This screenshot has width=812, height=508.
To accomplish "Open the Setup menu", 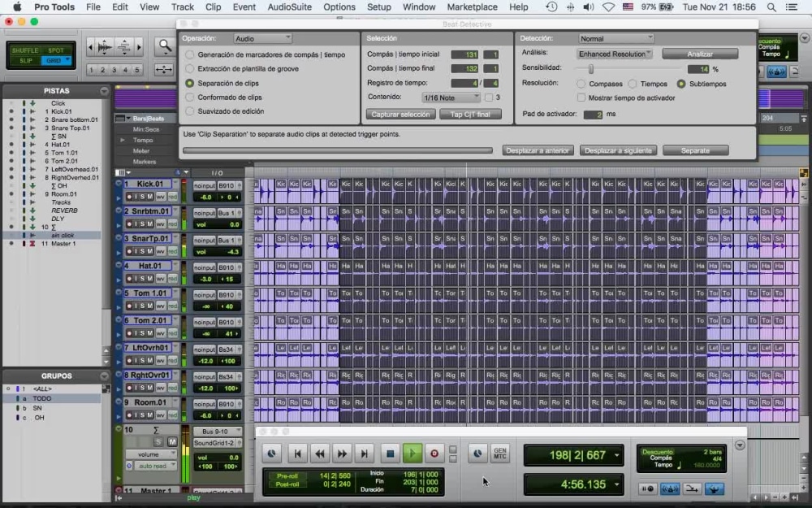I will coord(379,7).
